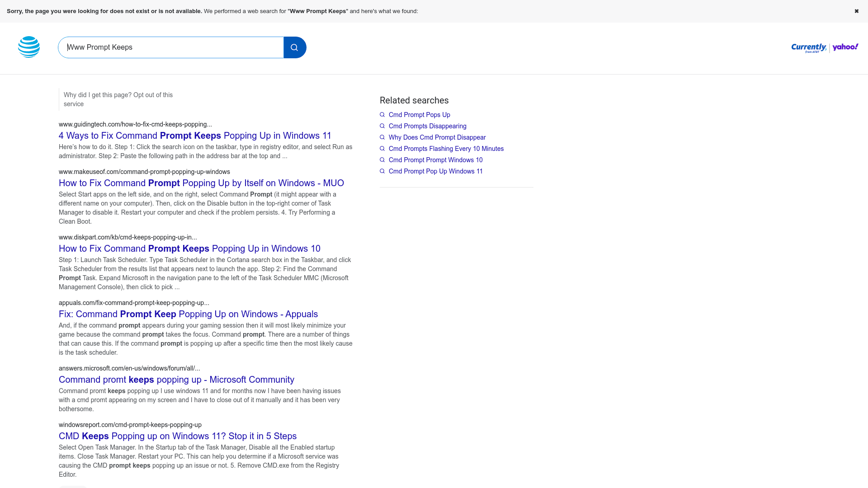Viewport: 868px width, 488px height.
Task: Click the magnifier icon beside Cmd Prompt Pops Up
Action: pos(382,115)
